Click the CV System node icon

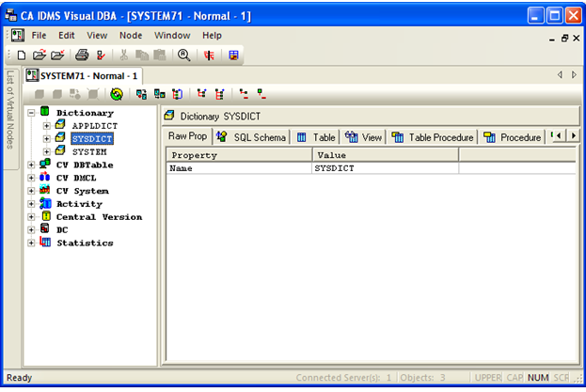coord(45,189)
